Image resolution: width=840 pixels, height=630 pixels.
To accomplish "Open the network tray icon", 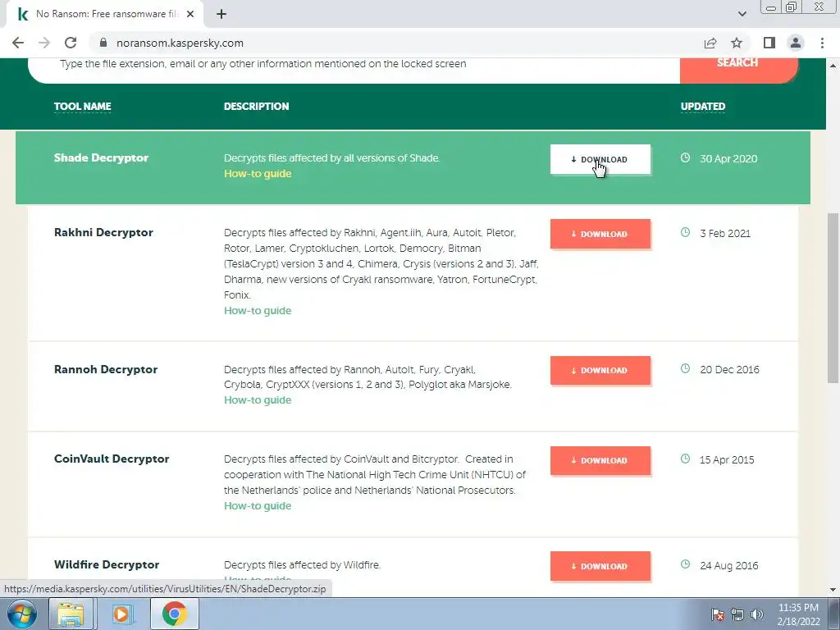I will (x=737, y=614).
